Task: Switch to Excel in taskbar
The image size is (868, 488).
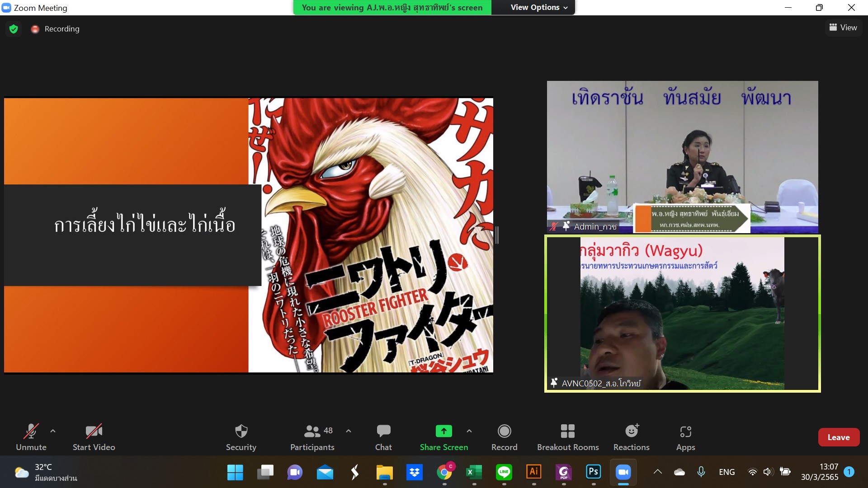Action: (474, 472)
